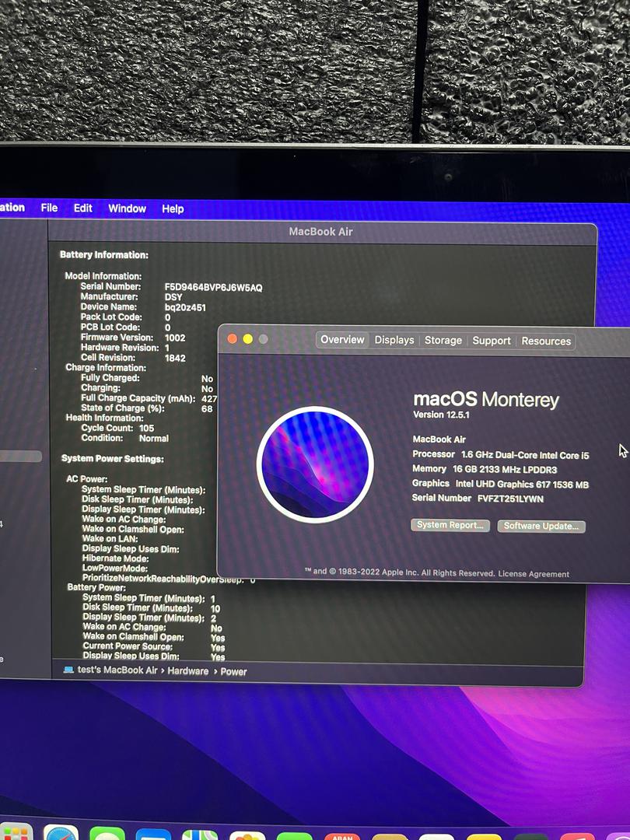Screen dimensions: 630x840
Task: Minimize the About This Mac window
Action: click(247, 338)
